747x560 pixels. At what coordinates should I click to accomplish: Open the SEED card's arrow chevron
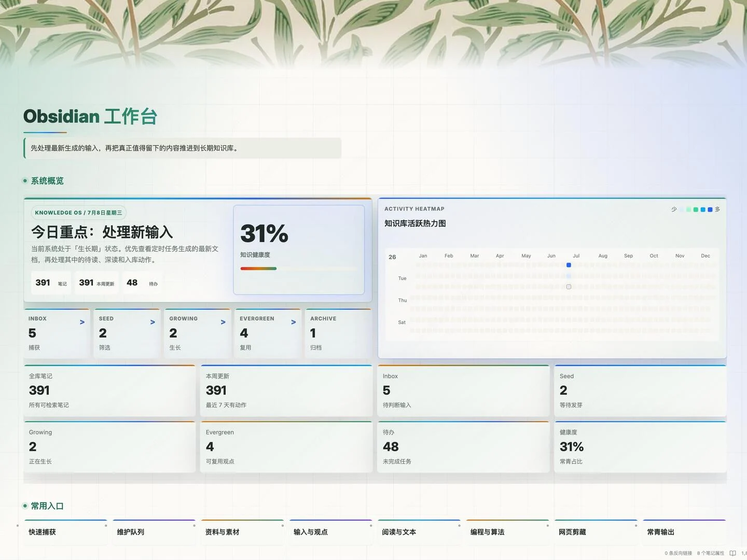coord(153,322)
